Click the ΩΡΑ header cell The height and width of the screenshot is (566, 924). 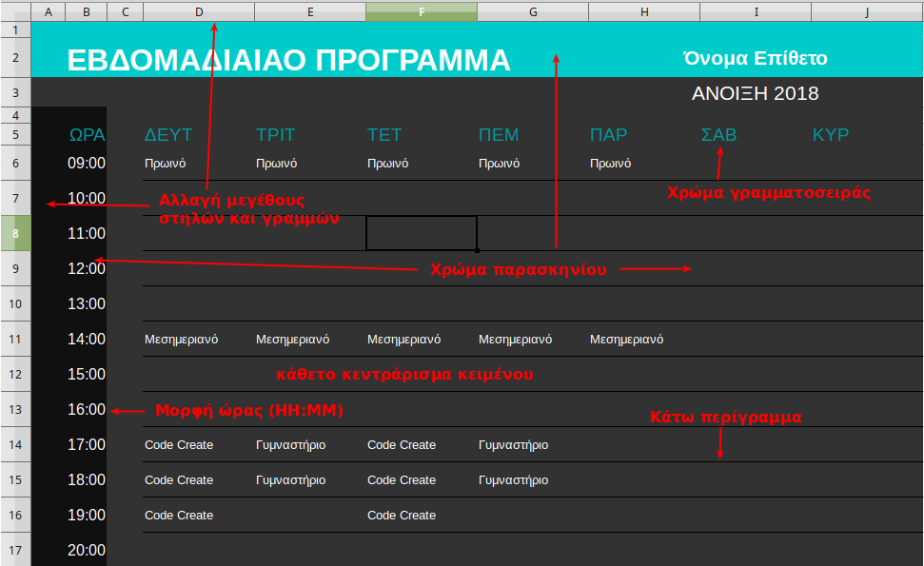(x=87, y=135)
